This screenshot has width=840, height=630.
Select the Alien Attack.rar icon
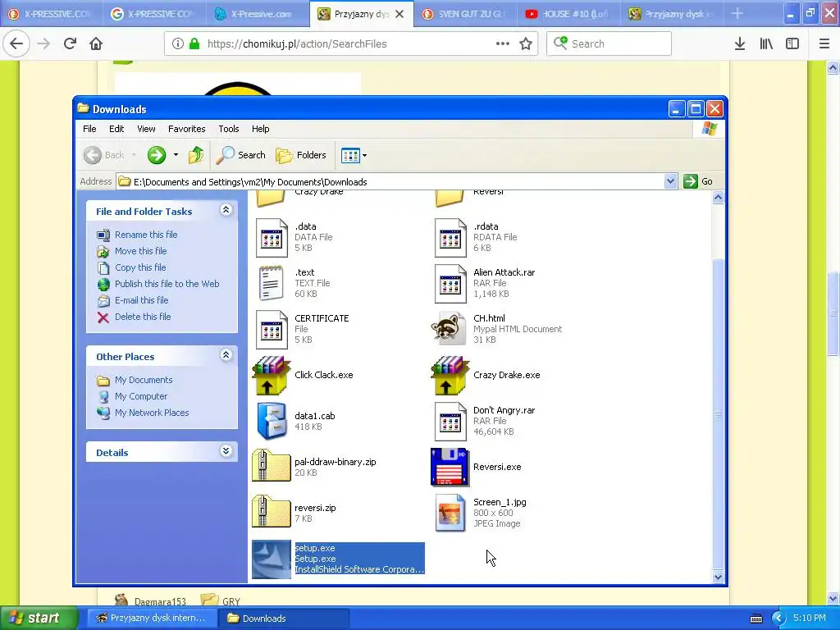(x=450, y=283)
